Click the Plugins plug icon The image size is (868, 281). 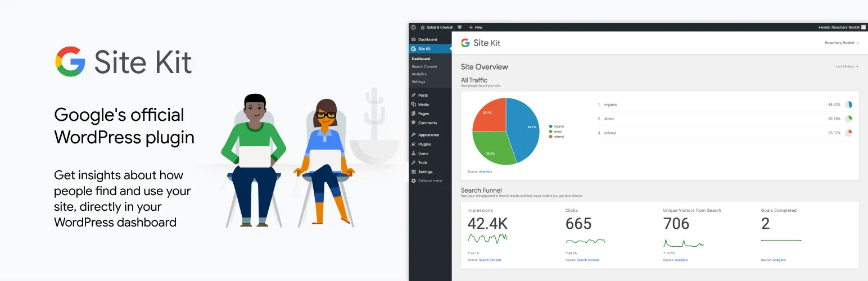pos(414,144)
